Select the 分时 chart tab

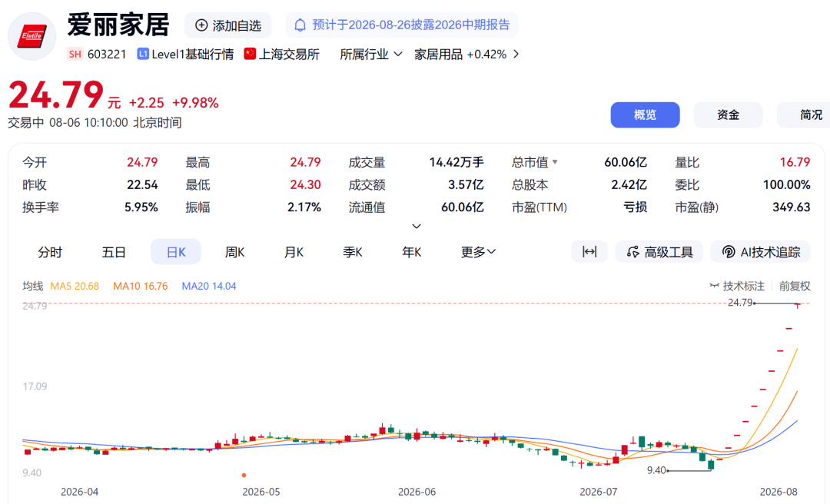tap(50, 252)
